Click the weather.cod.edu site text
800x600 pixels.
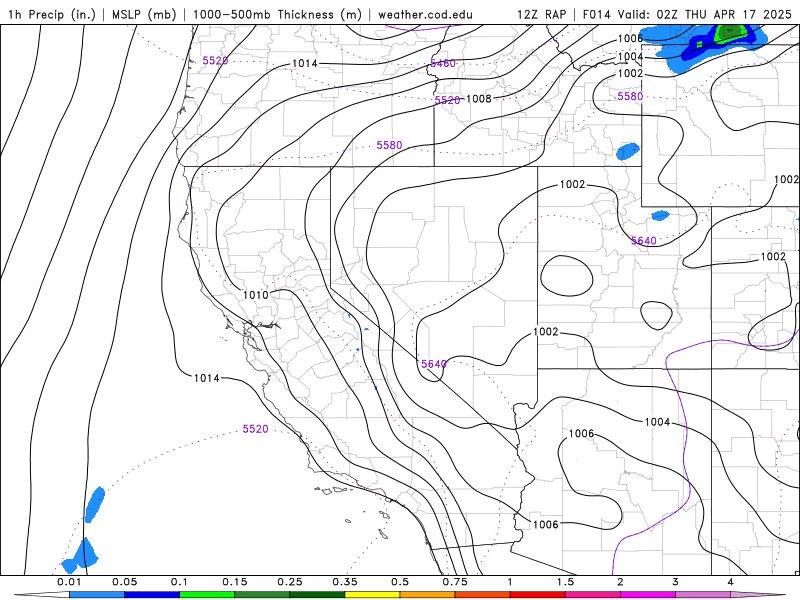[x=425, y=14]
